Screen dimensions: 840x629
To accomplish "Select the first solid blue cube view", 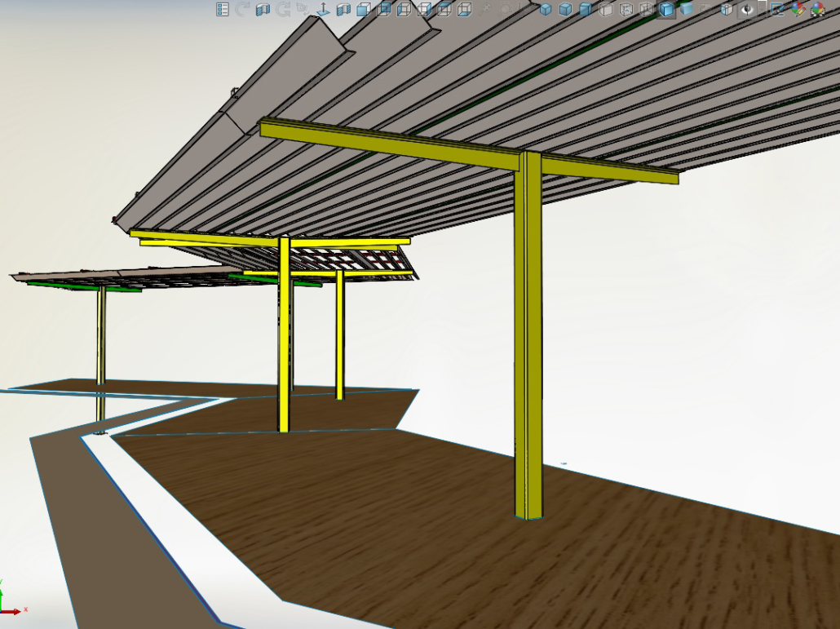I will tap(546, 9).
